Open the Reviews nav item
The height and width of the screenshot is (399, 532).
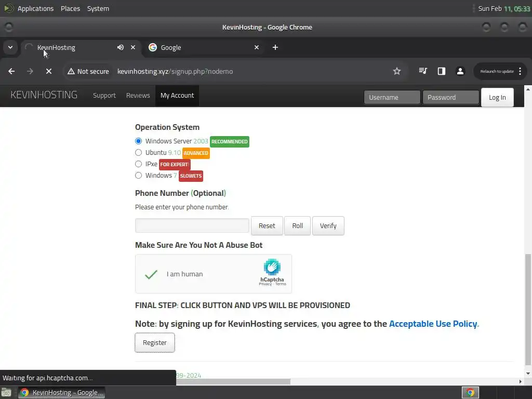coord(138,96)
